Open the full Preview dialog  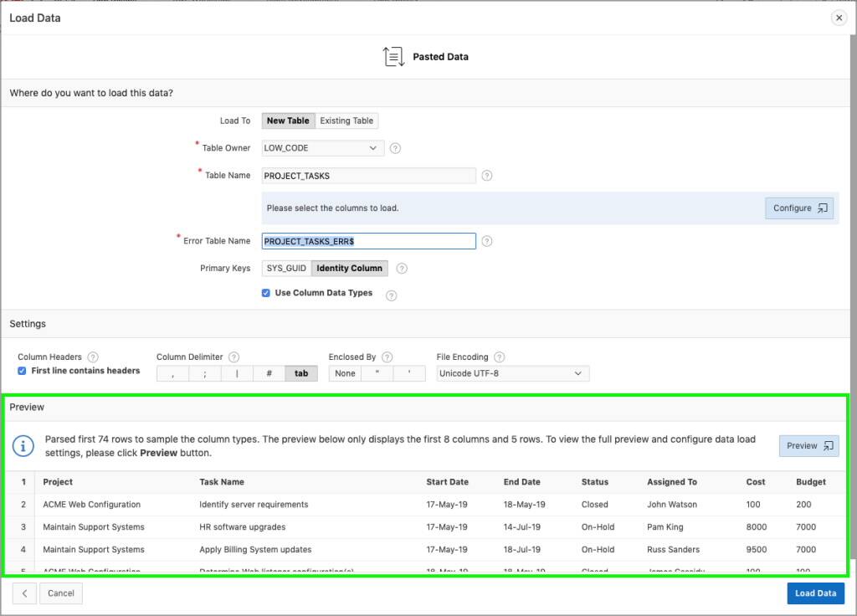[808, 445]
